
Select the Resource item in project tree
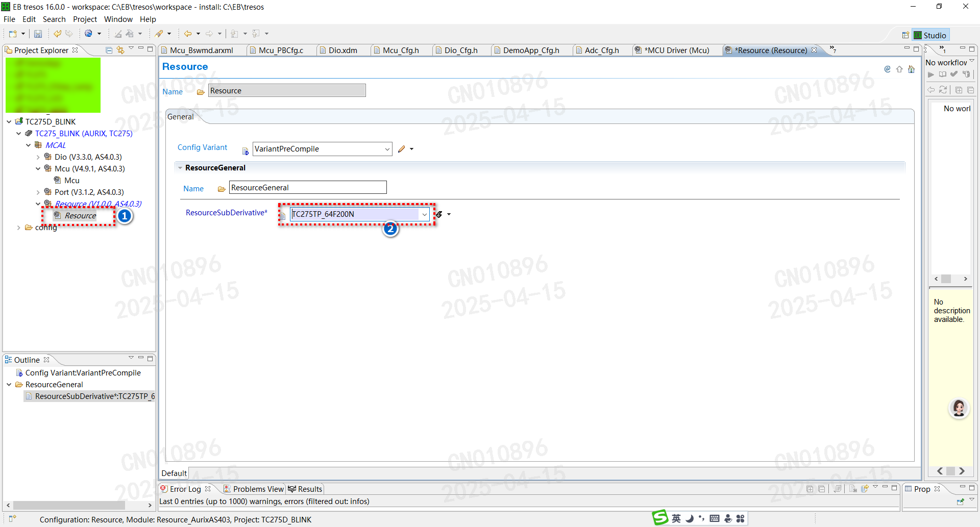pos(80,216)
